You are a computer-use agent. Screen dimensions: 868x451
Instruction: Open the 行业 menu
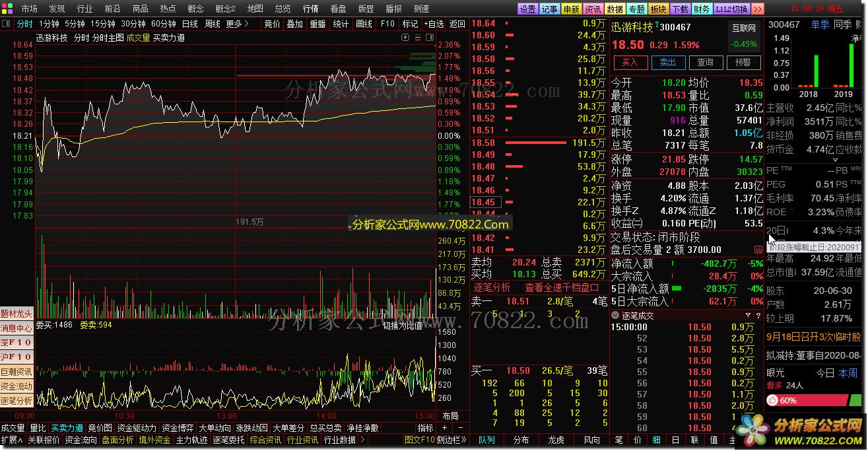click(84, 9)
